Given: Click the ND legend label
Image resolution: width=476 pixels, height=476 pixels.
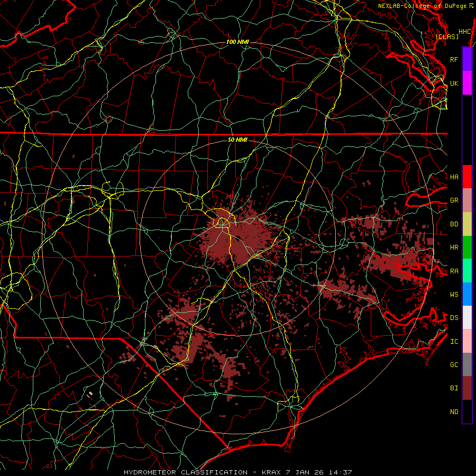Looking at the screenshot, I should tap(454, 412).
